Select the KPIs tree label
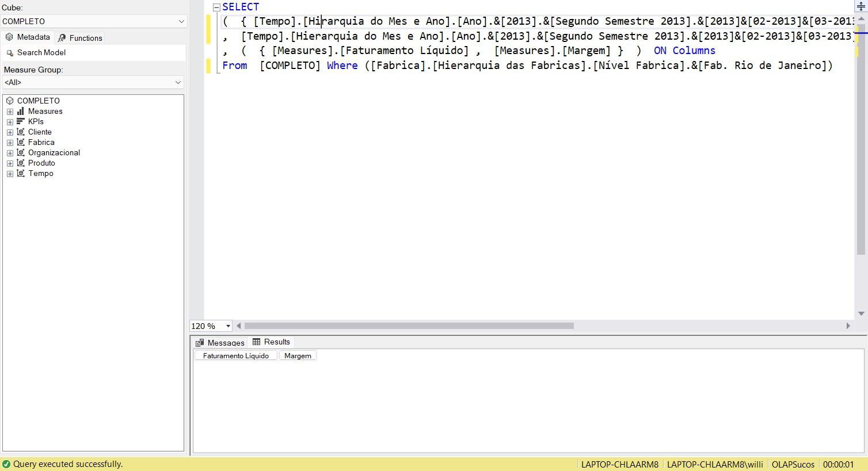This screenshot has width=868, height=471. [x=36, y=121]
